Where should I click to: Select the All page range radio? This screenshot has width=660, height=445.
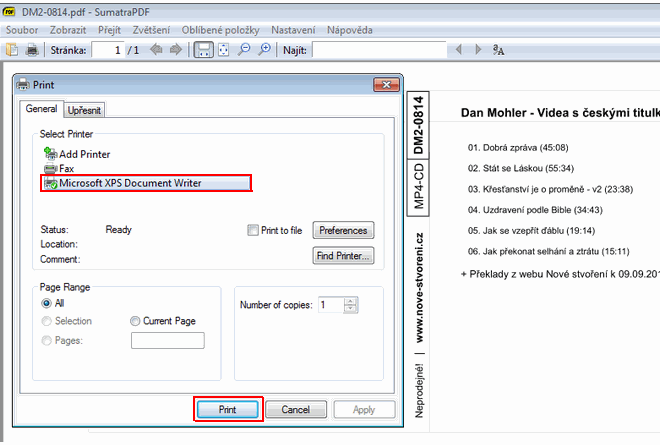coord(46,303)
